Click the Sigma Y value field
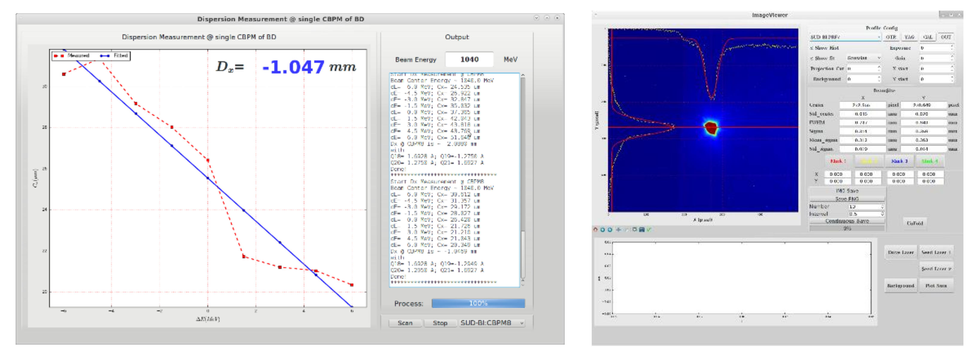This screenshot has width=980, height=359. (923, 131)
